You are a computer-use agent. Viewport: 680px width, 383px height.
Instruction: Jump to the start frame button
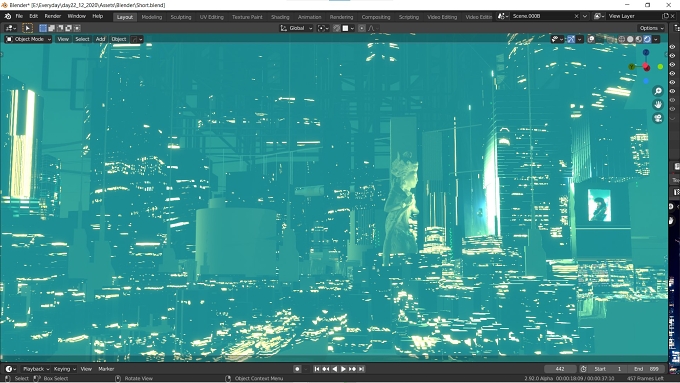(317, 369)
